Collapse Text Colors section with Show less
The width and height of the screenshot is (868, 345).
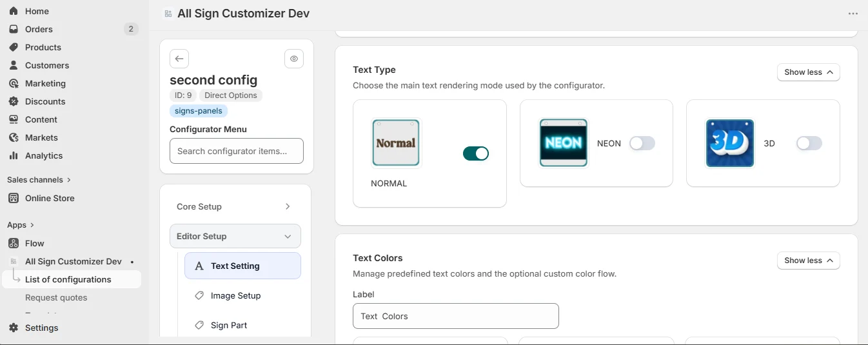tap(809, 261)
